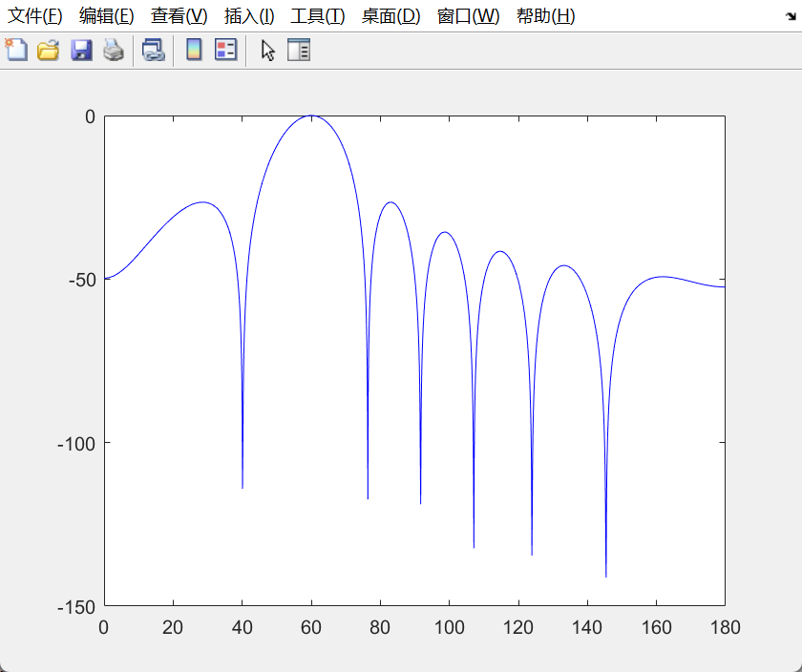Click the x-axis label 120
The height and width of the screenshot is (672, 802).
click(518, 627)
